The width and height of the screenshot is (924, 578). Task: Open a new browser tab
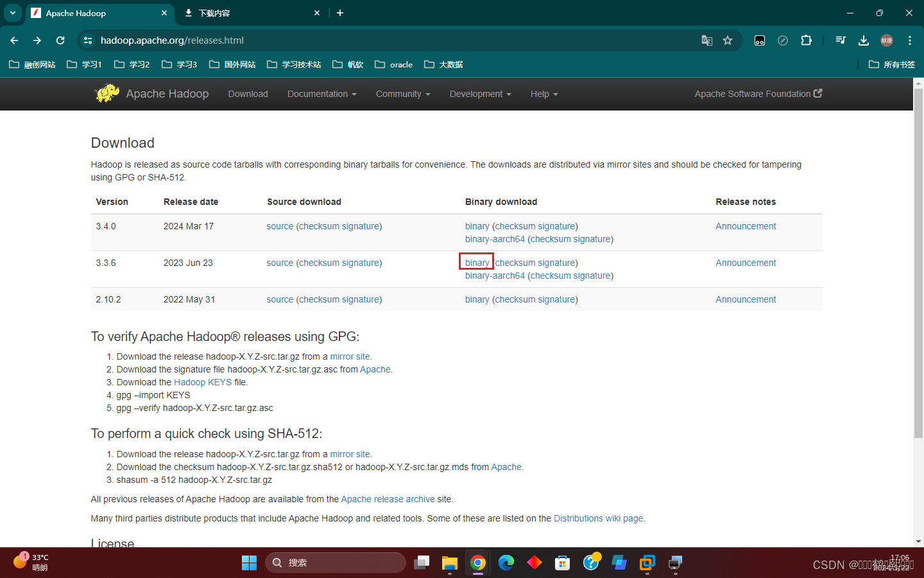pyautogui.click(x=340, y=13)
